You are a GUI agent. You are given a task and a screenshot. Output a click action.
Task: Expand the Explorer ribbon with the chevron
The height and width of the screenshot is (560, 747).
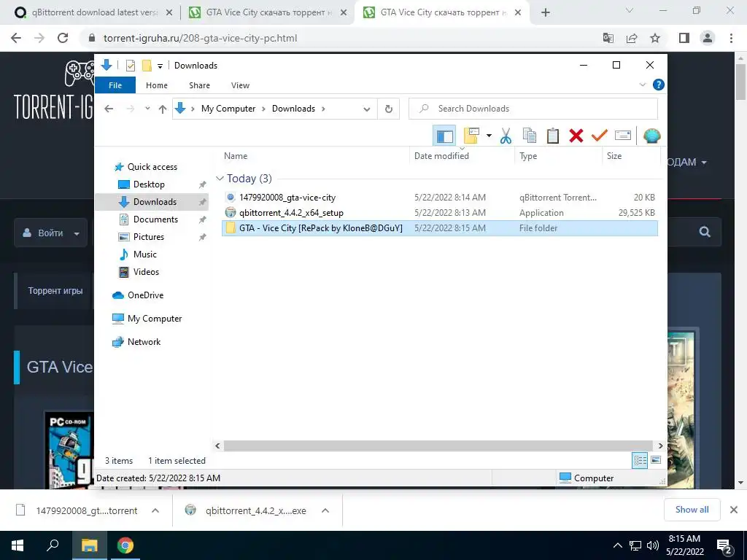(x=642, y=85)
